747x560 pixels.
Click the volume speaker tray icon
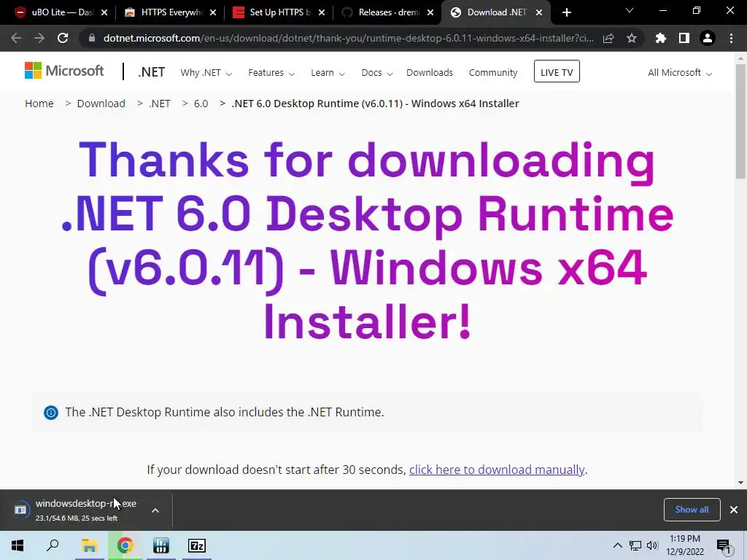(652, 545)
